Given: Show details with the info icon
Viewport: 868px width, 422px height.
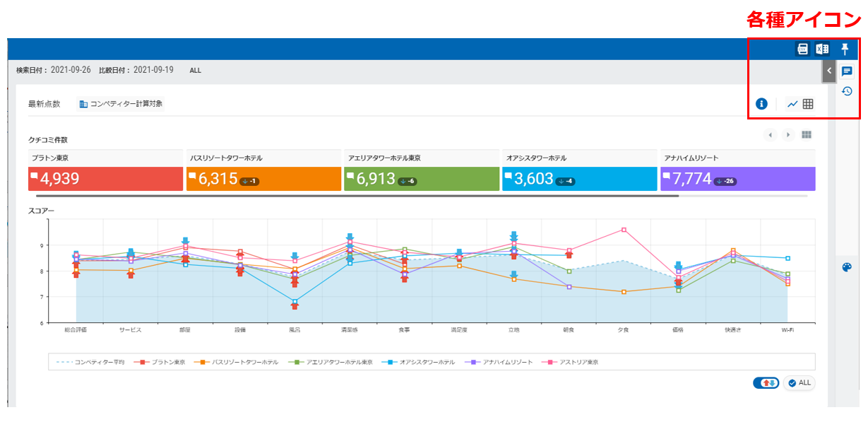Looking at the screenshot, I should click(761, 104).
